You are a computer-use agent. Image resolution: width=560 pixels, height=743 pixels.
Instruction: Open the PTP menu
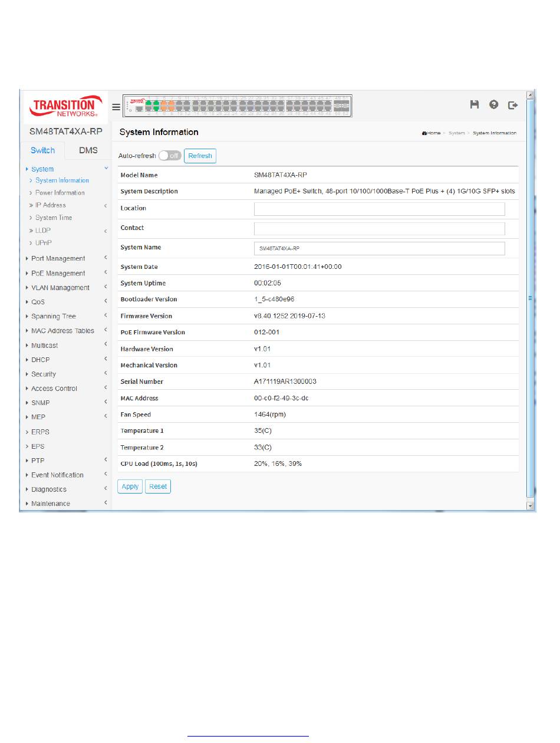[37, 461]
